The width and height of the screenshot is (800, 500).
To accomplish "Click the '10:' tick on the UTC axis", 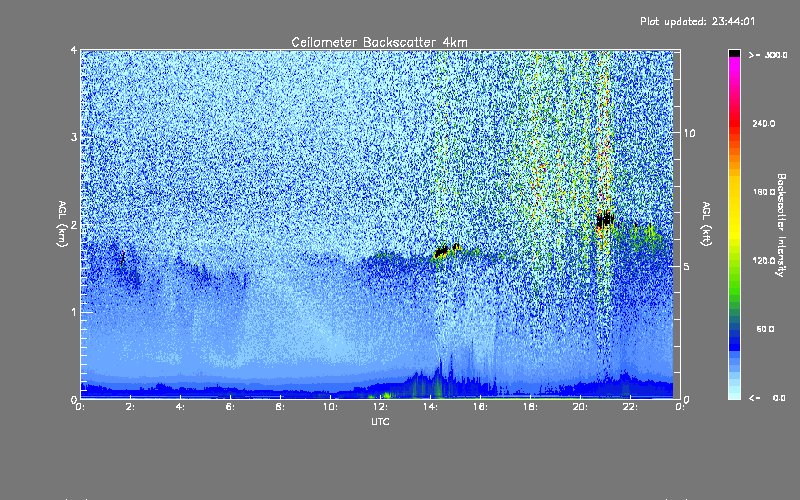I will point(331,407).
